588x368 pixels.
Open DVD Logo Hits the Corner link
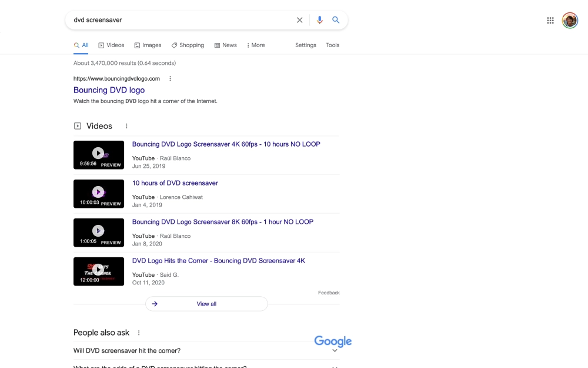tap(219, 261)
